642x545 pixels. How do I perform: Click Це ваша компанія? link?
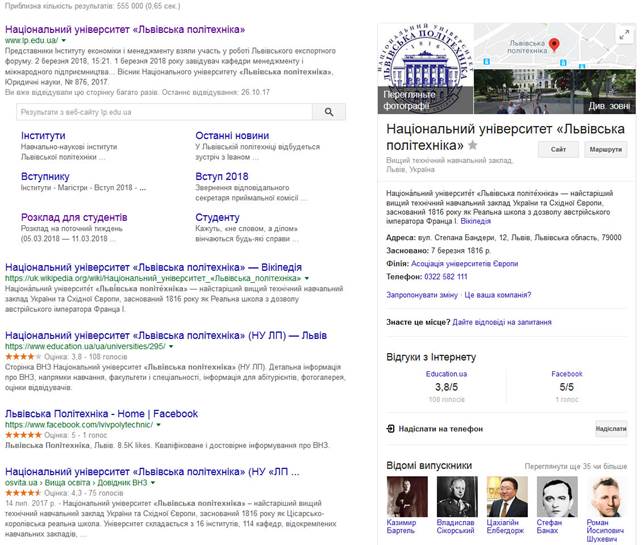click(x=497, y=295)
